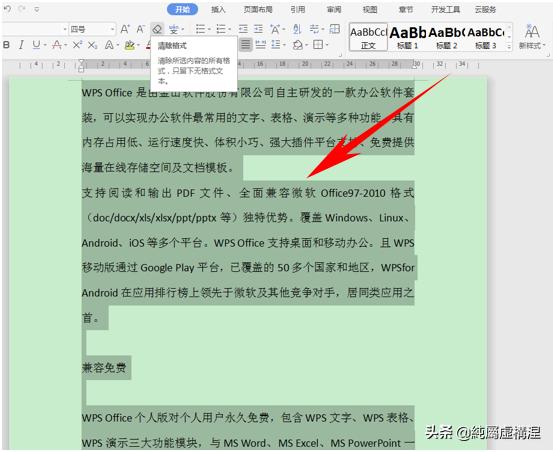Open the line spacing options
This screenshot has width=553, height=452.
(x=276, y=44)
